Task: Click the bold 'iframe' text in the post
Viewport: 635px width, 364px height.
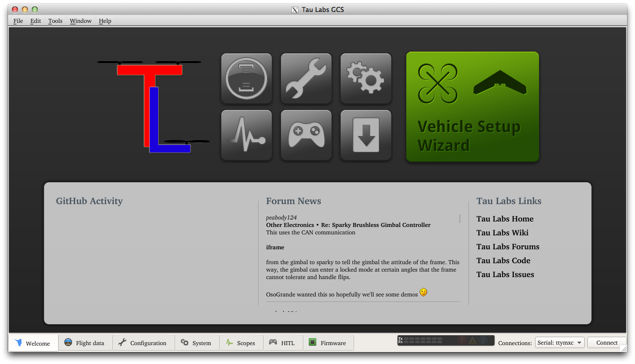Action: pyautogui.click(x=275, y=247)
